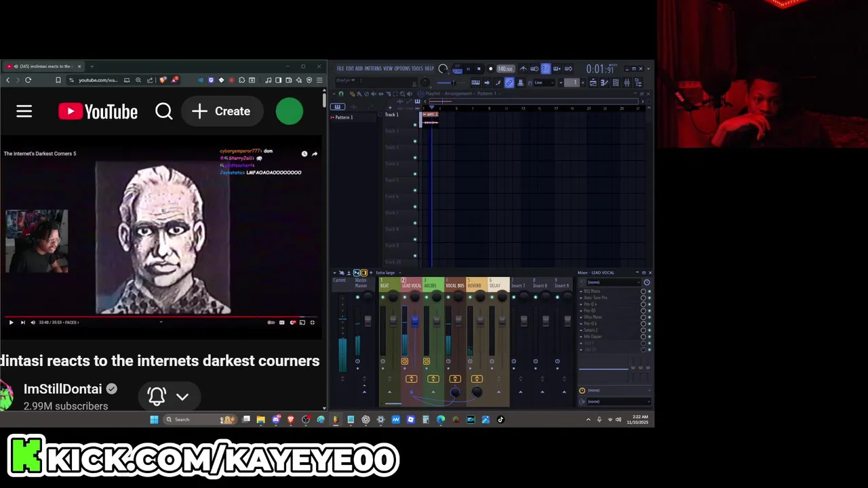The image size is (868, 488).
Task: Open the pattern selector dropdown arrow
Action: (561, 83)
